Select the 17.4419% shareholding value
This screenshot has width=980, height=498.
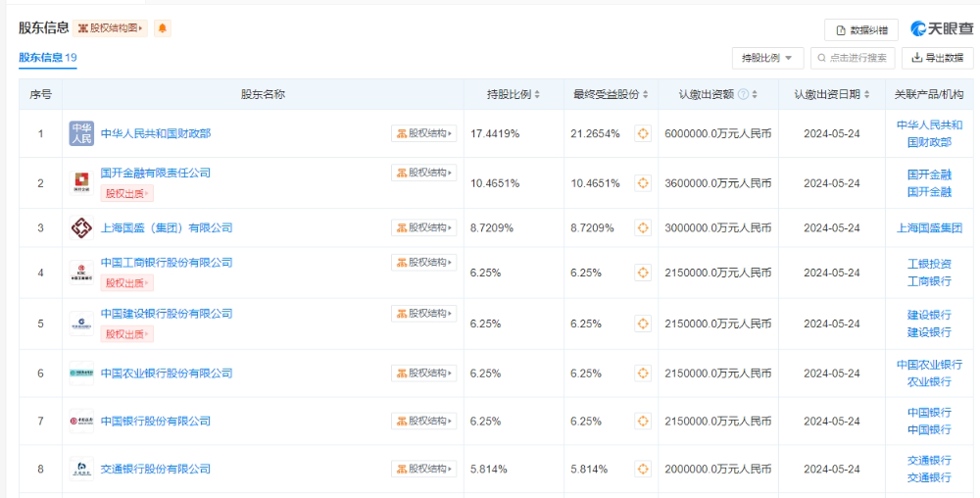pos(495,133)
